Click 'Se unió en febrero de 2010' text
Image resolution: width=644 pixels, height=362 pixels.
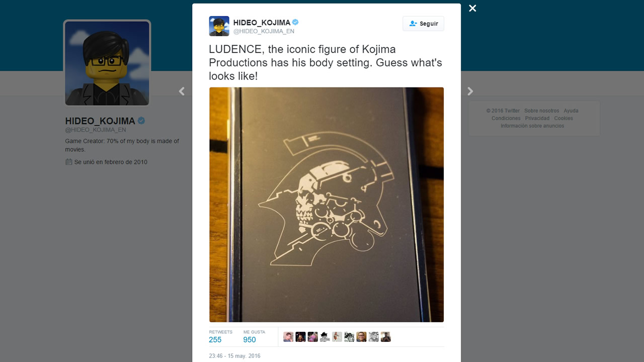pos(111,162)
